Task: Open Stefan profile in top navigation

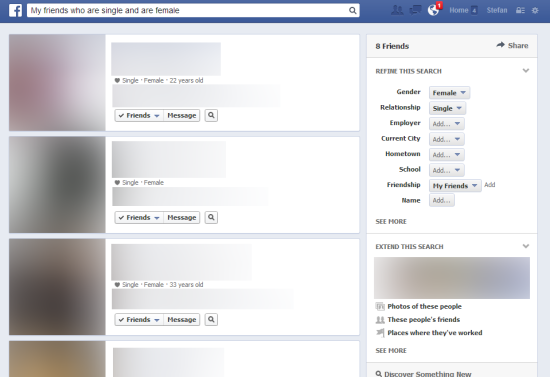Action: 497,11
